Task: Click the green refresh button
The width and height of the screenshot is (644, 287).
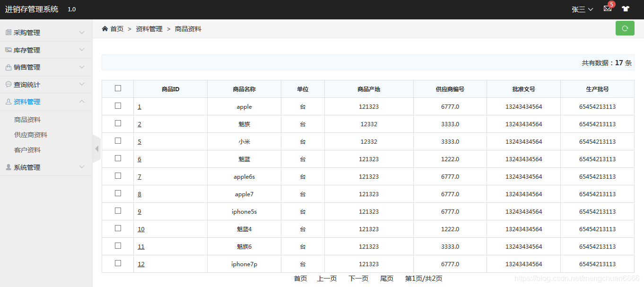Action: tap(625, 28)
